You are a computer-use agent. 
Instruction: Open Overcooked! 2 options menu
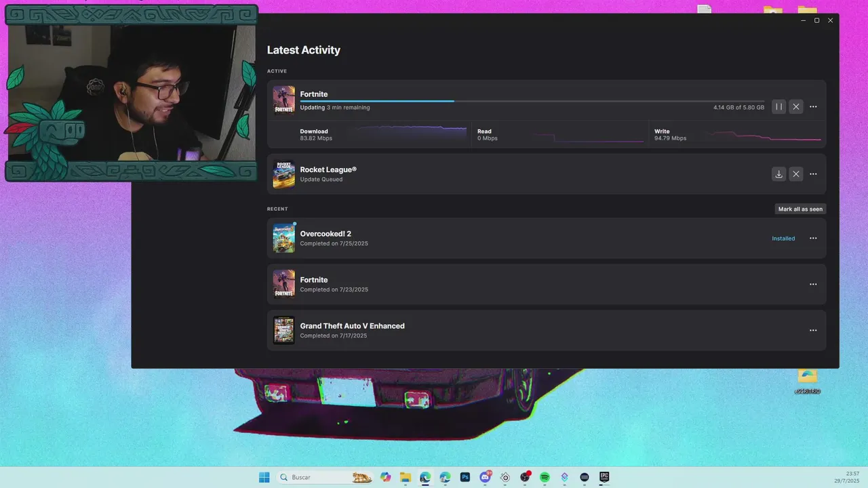point(813,239)
